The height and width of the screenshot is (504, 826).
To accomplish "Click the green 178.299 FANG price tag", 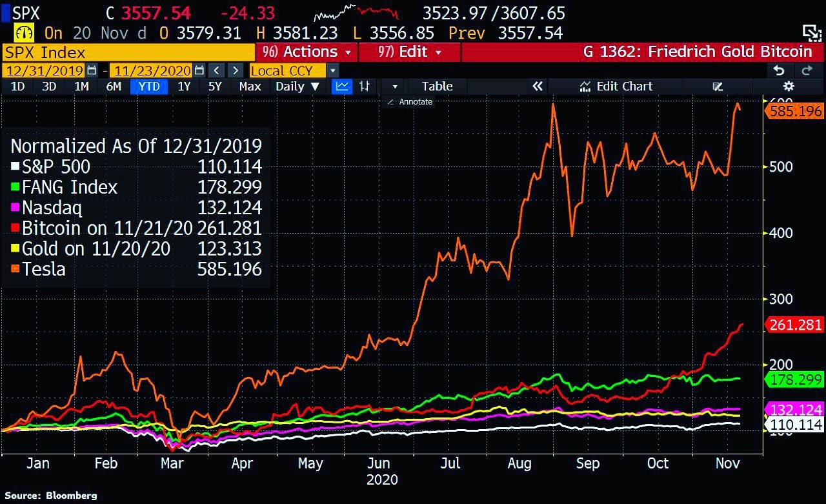I will 794,379.
